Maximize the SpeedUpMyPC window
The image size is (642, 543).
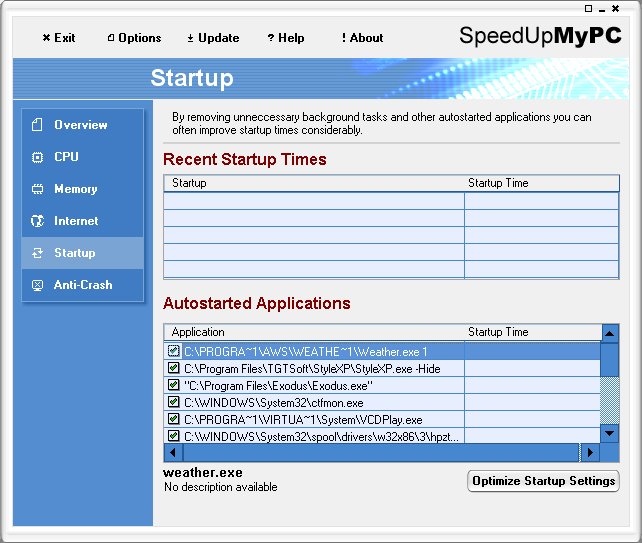588,8
